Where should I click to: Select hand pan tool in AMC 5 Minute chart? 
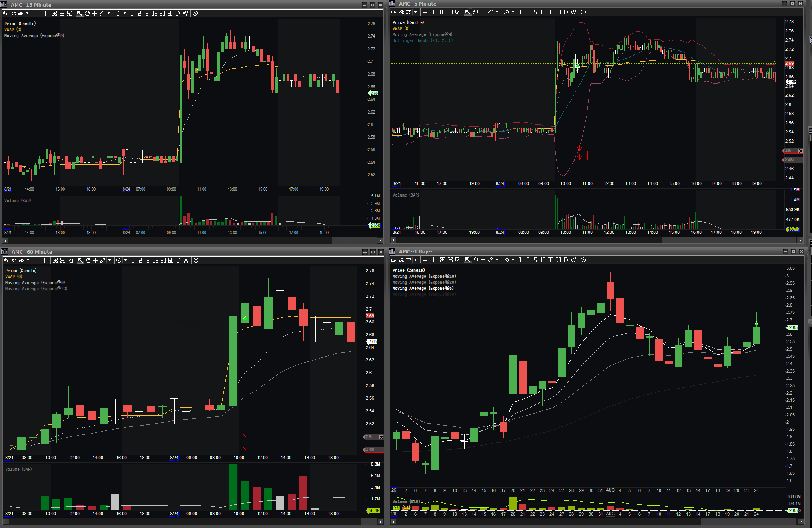[475, 12]
